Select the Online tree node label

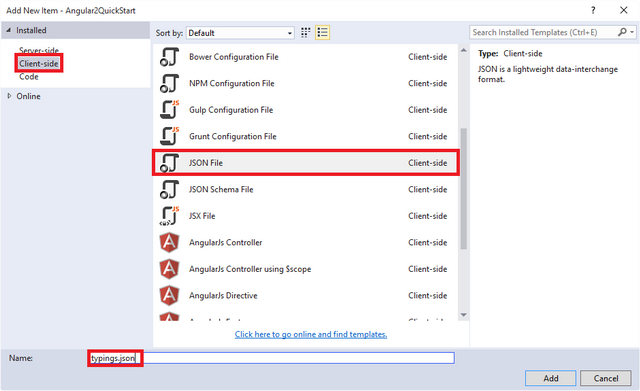click(x=28, y=96)
